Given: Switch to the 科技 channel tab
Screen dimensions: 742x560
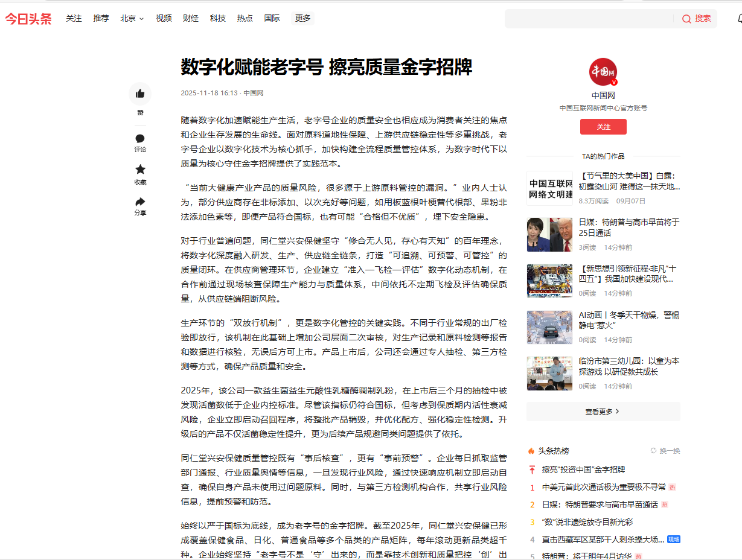Looking at the screenshot, I should click(x=217, y=19).
